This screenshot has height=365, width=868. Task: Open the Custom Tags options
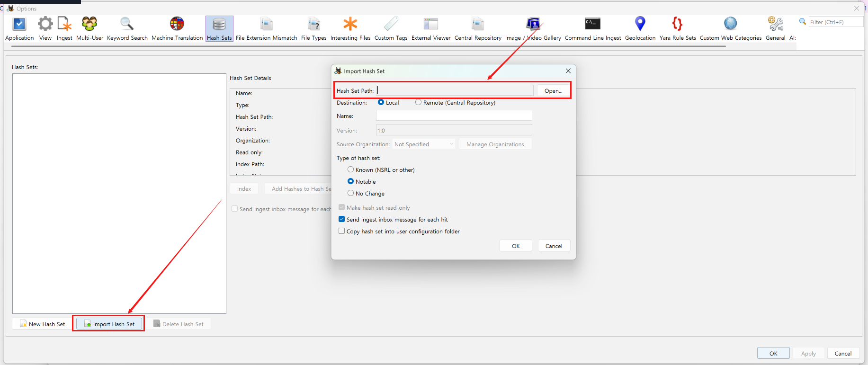tap(391, 29)
